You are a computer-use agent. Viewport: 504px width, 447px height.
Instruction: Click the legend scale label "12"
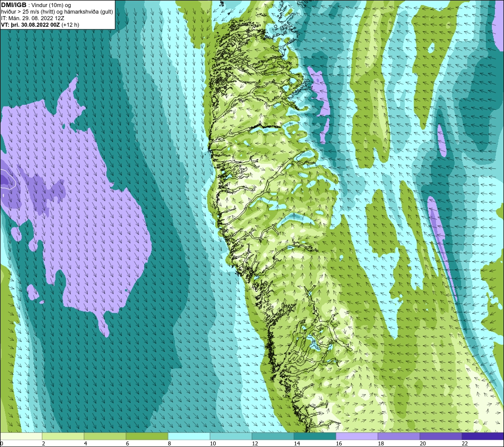coord(255,443)
